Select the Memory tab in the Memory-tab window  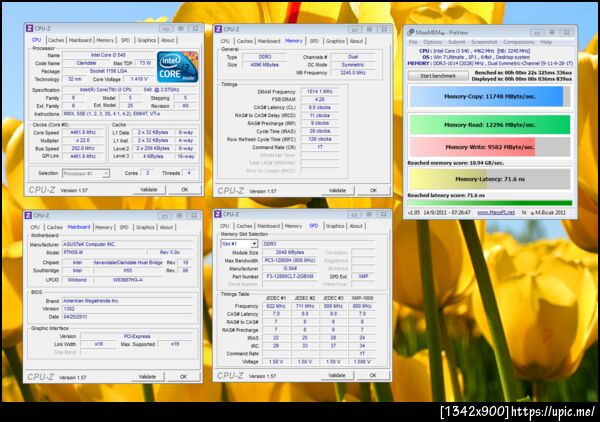point(293,41)
